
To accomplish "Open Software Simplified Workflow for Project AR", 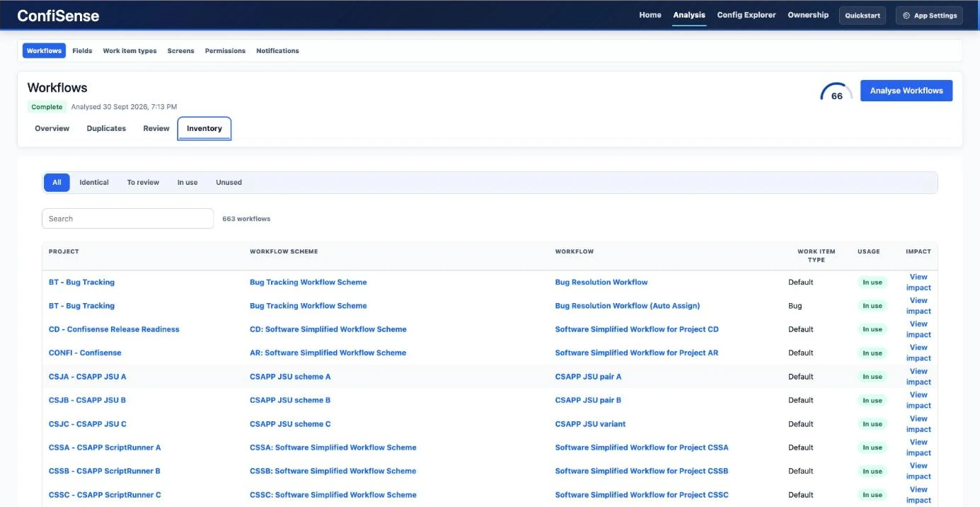I will [637, 353].
